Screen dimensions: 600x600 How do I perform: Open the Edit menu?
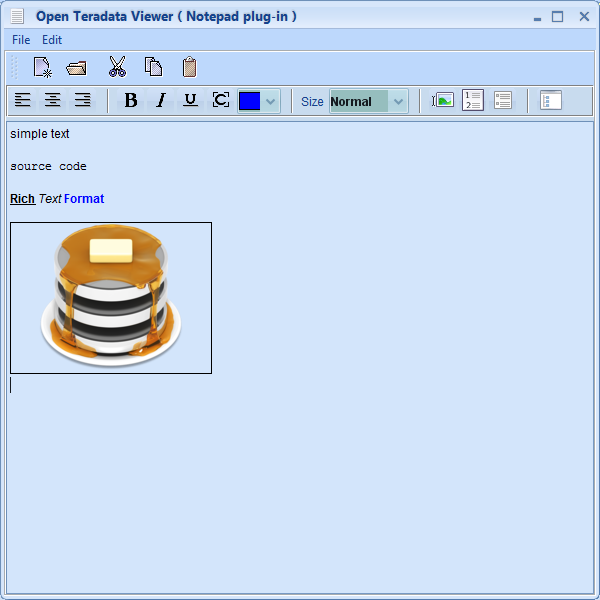coord(52,40)
